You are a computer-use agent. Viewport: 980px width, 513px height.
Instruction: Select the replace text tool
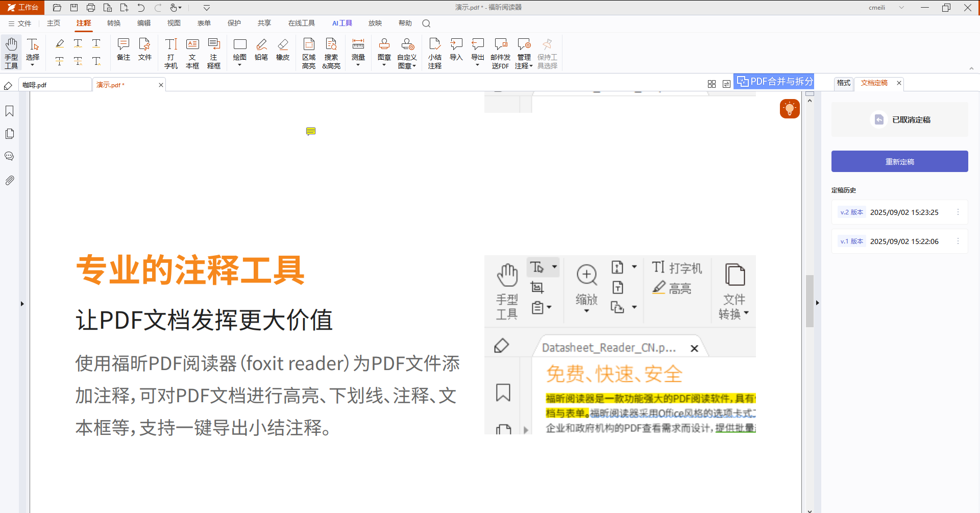pyautogui.click(x=78, y=61)
